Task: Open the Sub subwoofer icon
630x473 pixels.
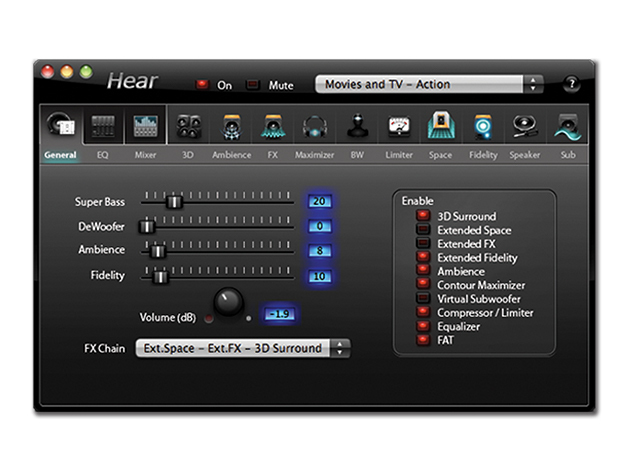Action: tap(567, 127)
